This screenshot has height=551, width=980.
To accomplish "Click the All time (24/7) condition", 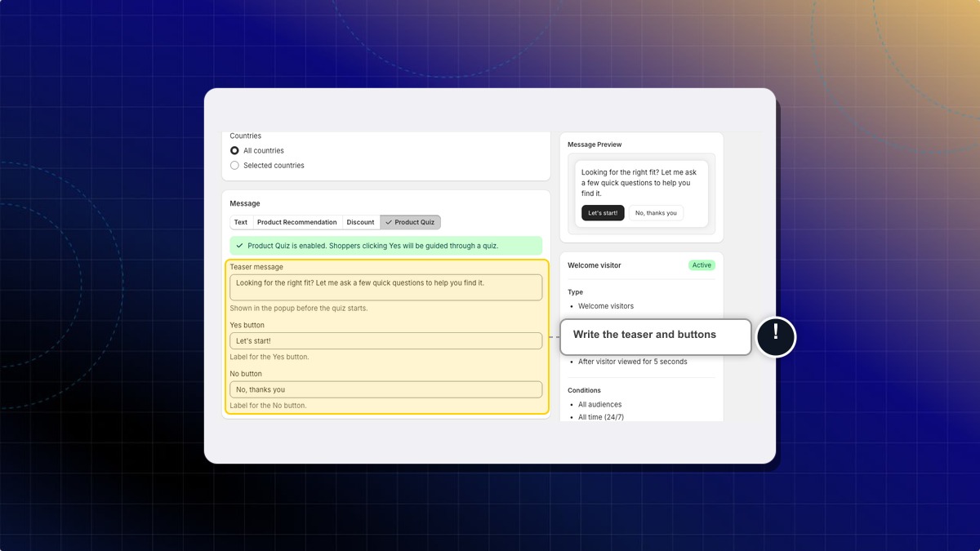I will 601,417.
